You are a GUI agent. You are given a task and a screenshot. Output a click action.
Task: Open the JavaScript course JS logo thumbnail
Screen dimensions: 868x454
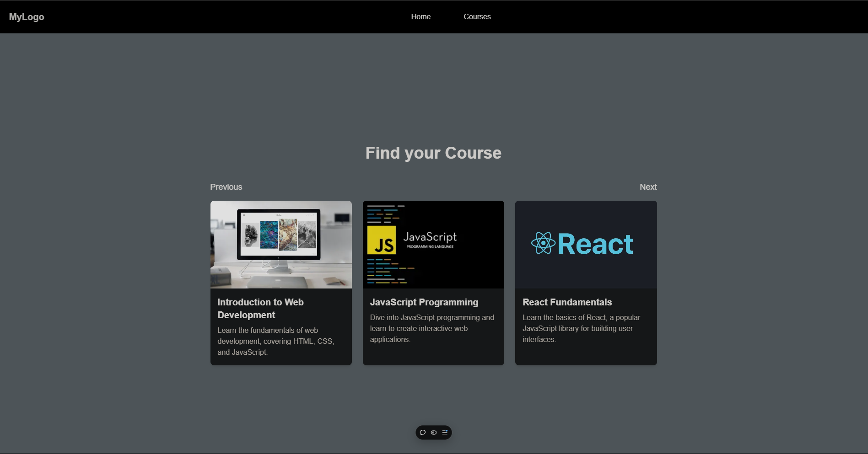pyautogui.click(x=433, y=245)
